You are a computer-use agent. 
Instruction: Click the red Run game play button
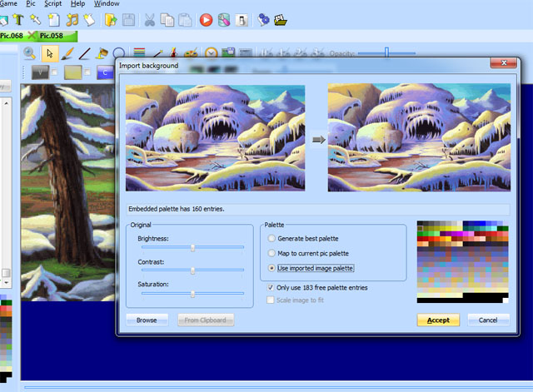pyautogui.click(x=206, y=20)
